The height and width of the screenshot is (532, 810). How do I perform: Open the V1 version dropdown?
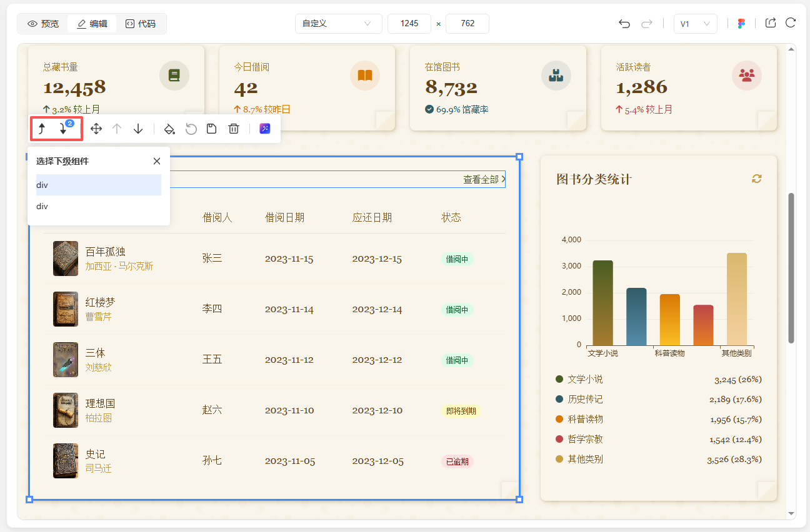click(x=695, y=24)
